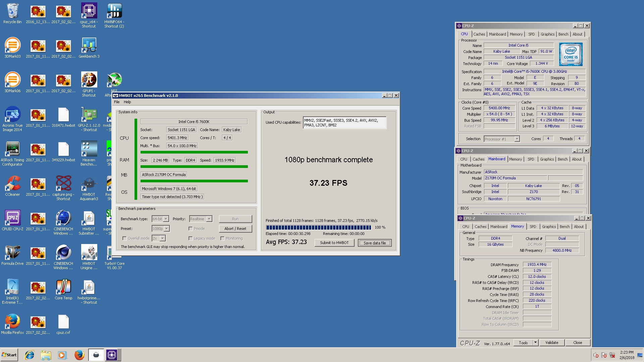644x362 pixels.
Task: Open hwbotprime Shortcut desktop icon
Action: [x=89, y=291]
